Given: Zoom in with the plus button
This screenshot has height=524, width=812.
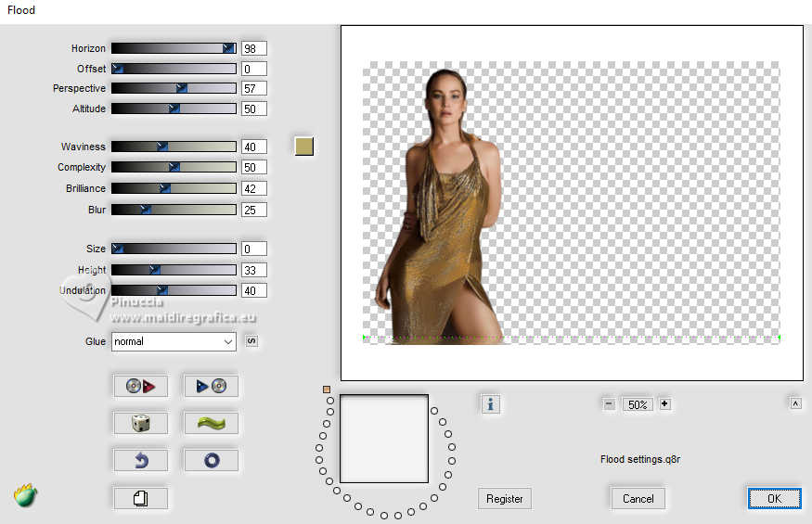Looking at the screenshot, I should click(x=665, y=403).
